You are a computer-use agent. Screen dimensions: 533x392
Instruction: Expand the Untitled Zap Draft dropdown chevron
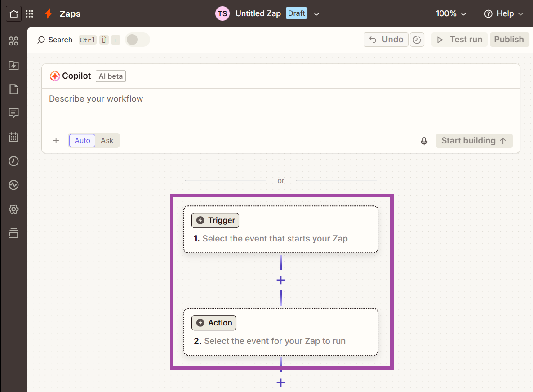point(316,14)
